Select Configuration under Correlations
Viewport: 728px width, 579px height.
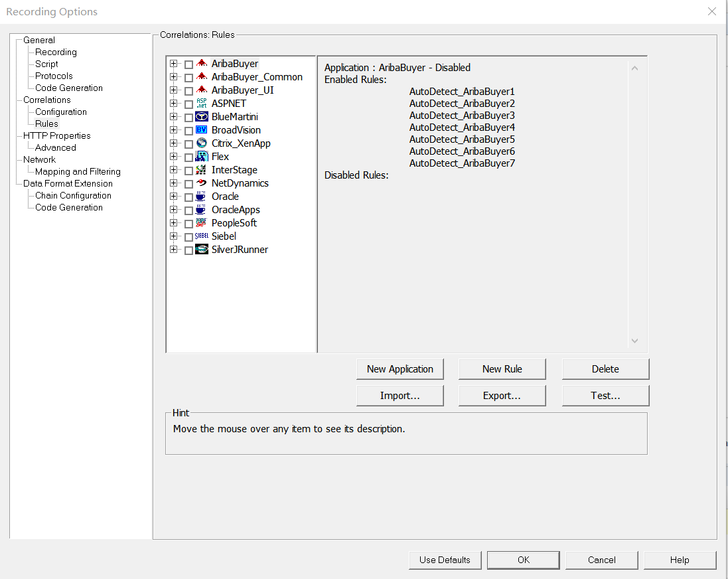[61, 112]
